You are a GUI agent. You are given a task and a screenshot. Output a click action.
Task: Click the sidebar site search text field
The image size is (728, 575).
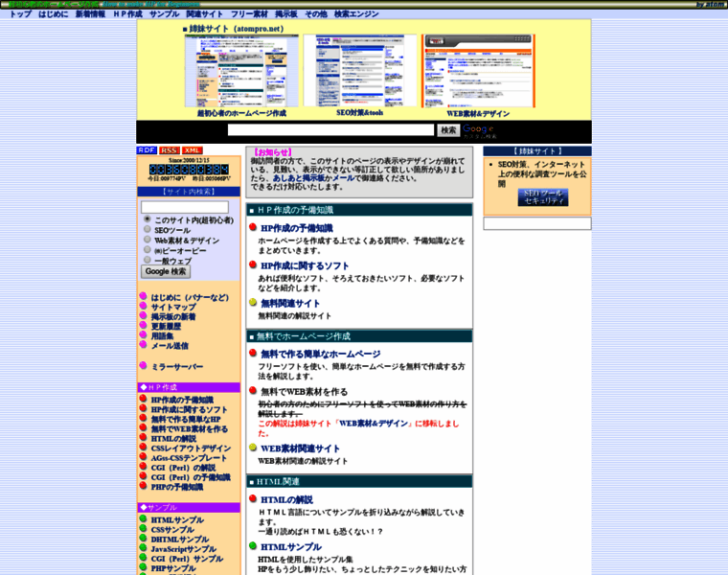coord(185,207)
